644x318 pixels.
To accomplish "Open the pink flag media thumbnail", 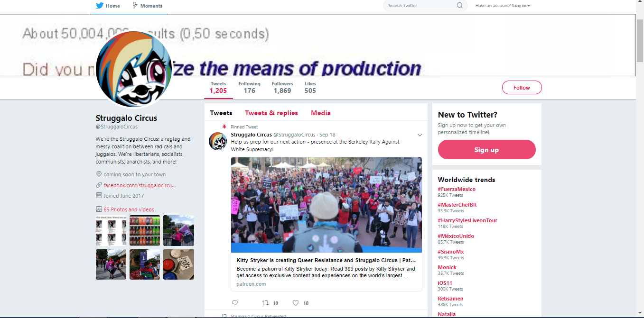I will pos(178,230).
